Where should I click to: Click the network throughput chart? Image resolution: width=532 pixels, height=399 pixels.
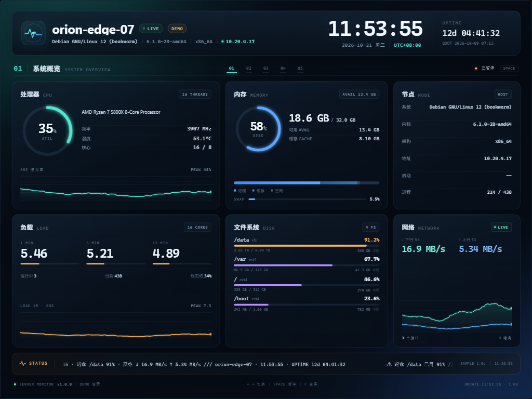click(457, 316)
